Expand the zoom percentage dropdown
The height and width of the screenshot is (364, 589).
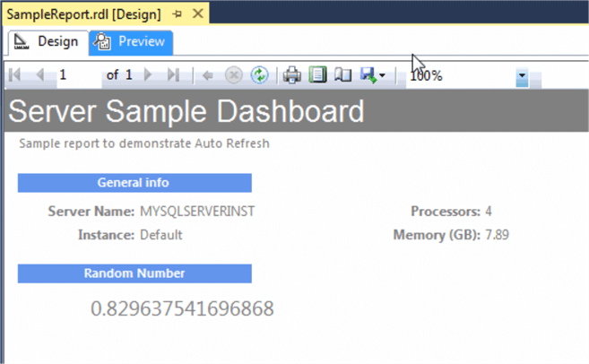click(522, 78)
